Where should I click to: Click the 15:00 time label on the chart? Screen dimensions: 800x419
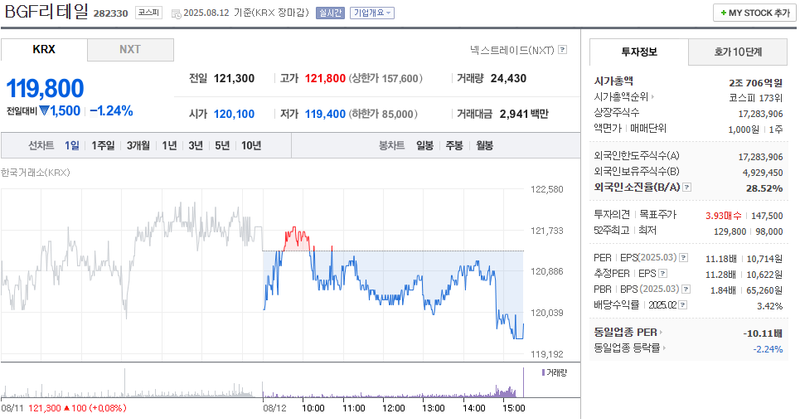click(x=514, y=408)
